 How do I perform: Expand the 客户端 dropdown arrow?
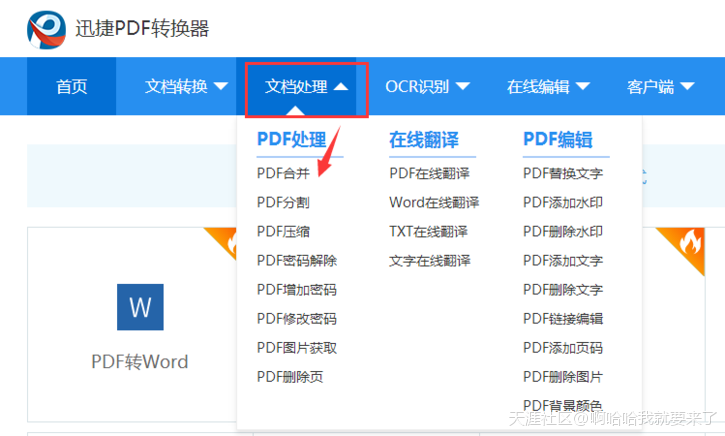[688, 86]
